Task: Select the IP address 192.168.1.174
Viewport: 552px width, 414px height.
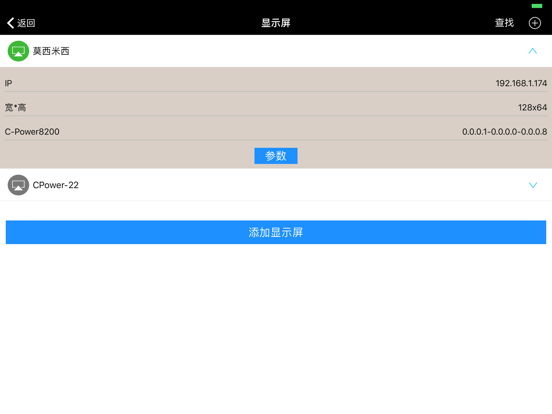Action: click(x=521, y=83)
